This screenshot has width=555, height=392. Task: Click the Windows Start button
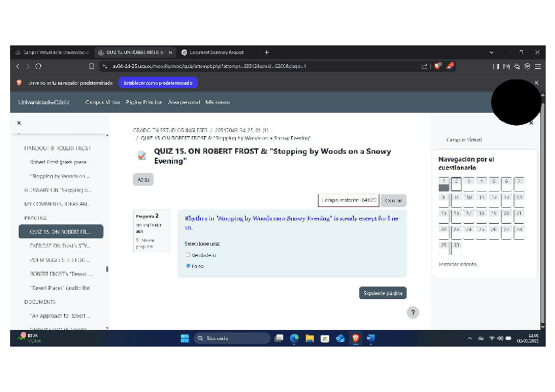coord(185,338)
